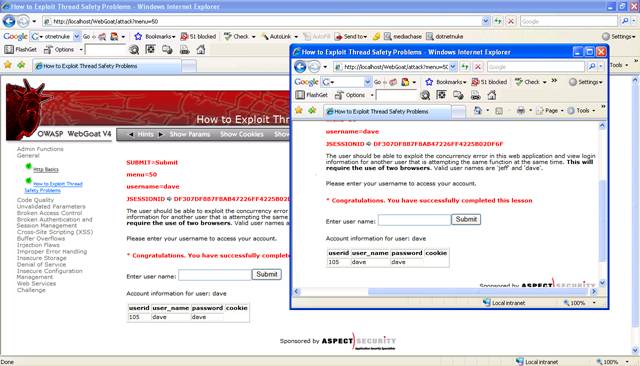Open a new tab in the front window
640x366 pixels.
point(459,112)
